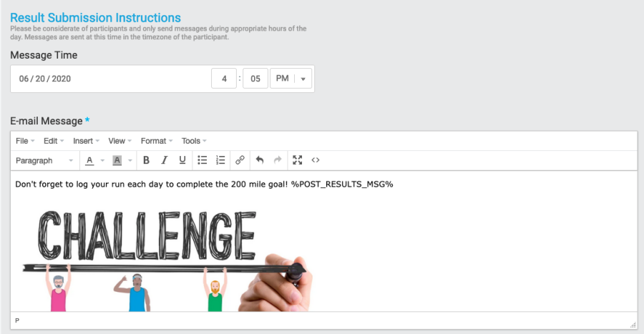Open the Paragraph format dropdown
644x334 pixels.
[44, 160]
